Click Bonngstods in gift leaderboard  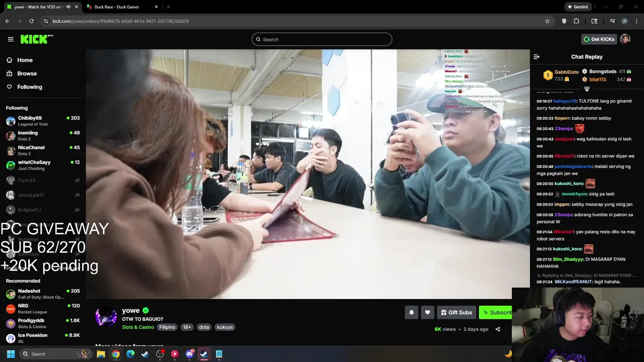pos(603,71)
